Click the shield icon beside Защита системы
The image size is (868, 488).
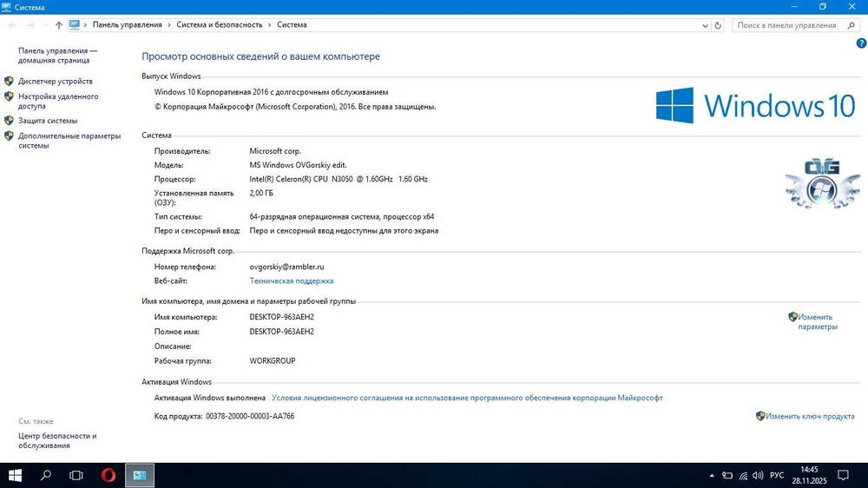tap(9, 120)
